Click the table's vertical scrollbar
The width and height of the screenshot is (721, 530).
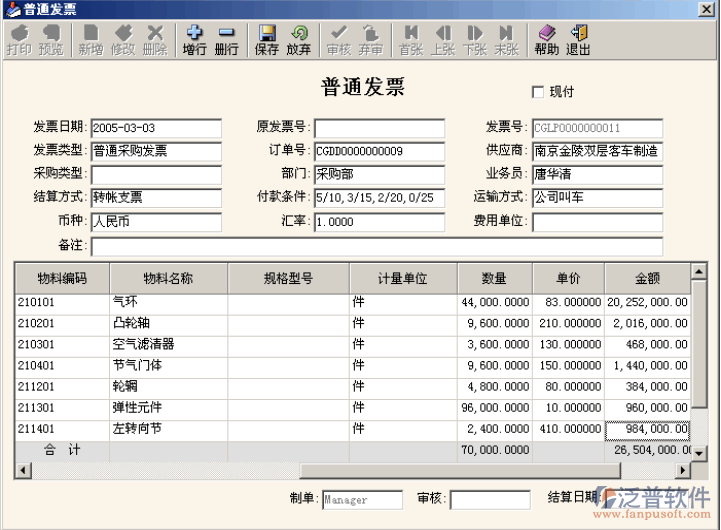[699, 350]
